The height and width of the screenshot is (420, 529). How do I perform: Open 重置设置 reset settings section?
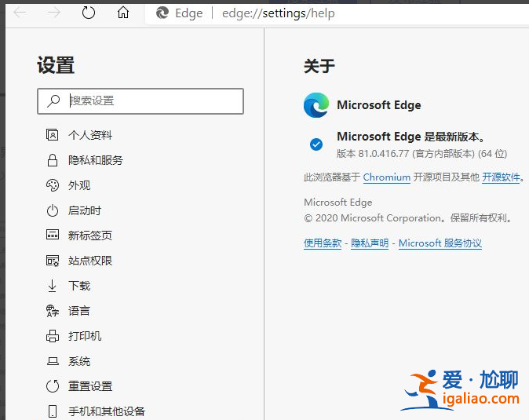90,386
